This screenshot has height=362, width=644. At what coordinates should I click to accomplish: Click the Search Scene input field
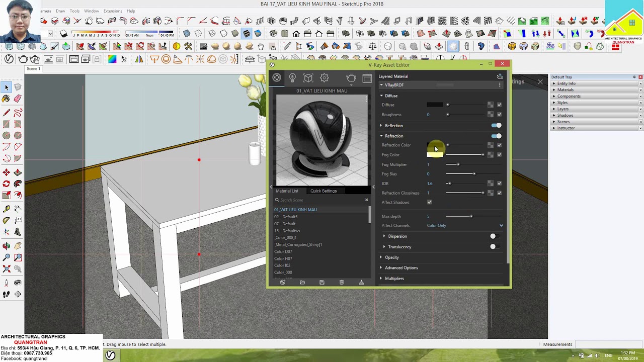(321, 200)
